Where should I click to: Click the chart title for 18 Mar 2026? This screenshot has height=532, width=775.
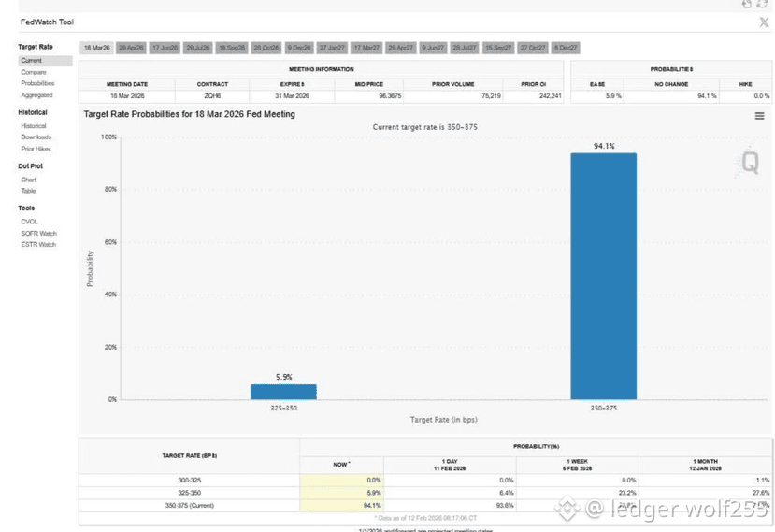coord(189,114)
